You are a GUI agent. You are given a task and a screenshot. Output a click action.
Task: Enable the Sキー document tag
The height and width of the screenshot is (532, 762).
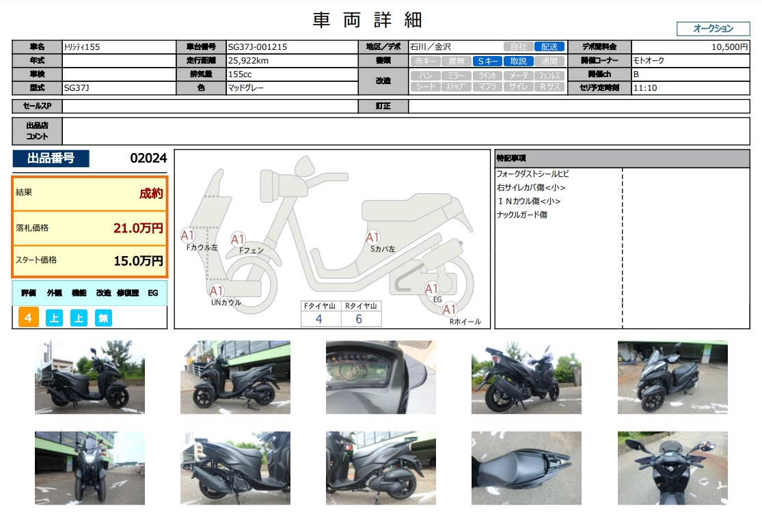pos(488,61)
